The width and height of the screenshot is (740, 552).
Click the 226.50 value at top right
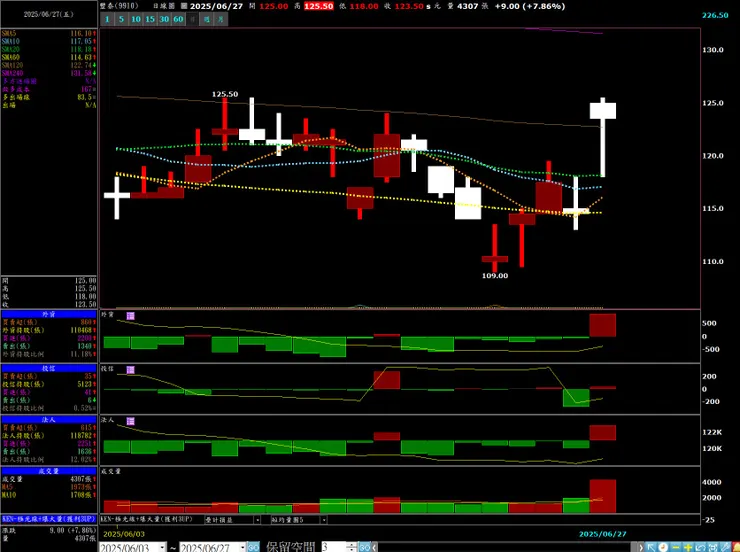(715, 15)
